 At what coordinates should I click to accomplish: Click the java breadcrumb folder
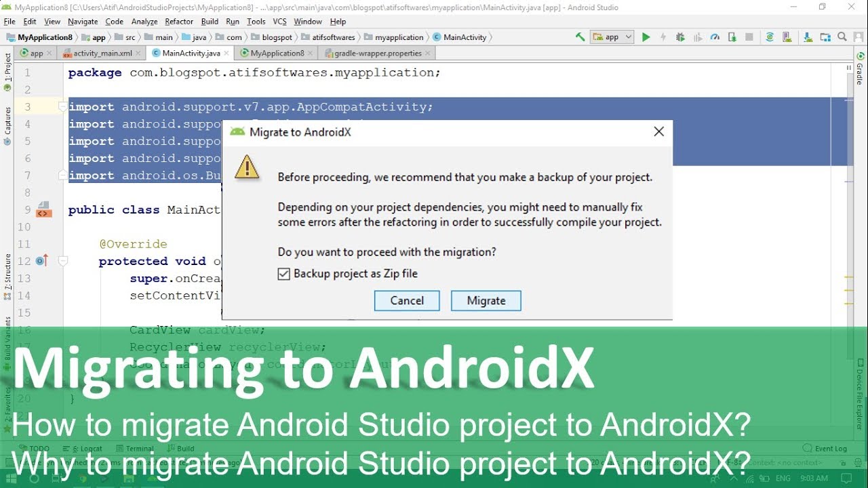[x=193, y=37]
